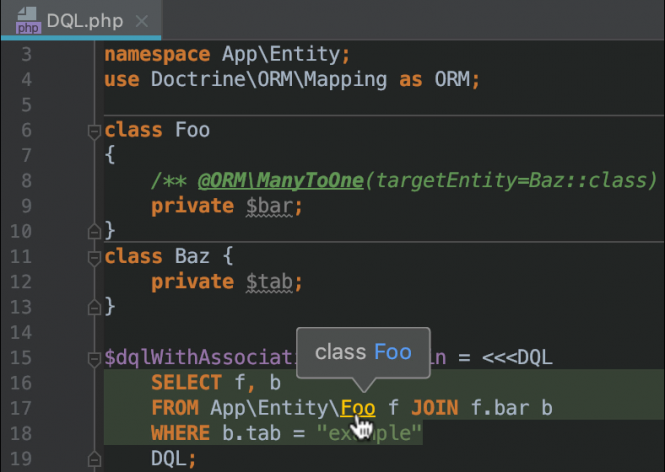Screen dimensions: 665x472
Task: Collapse class Foo fold marker on line 6
Action: [x=94, y=131]
